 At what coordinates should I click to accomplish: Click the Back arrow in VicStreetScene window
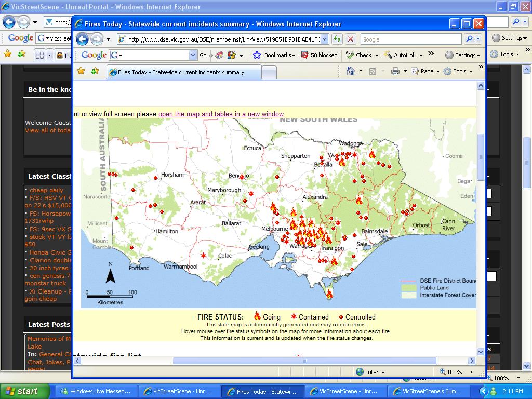tap(9, 23)
